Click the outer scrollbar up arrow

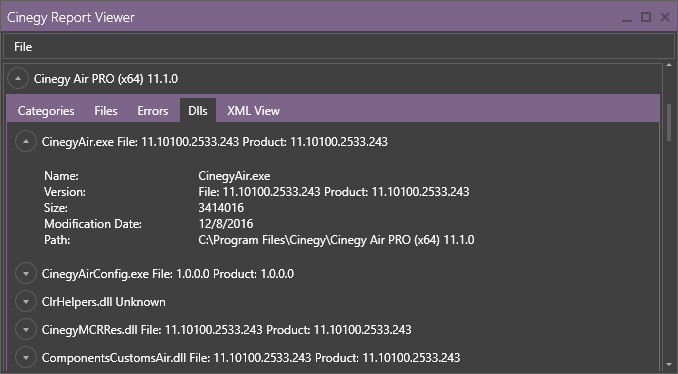click(669, 65)
